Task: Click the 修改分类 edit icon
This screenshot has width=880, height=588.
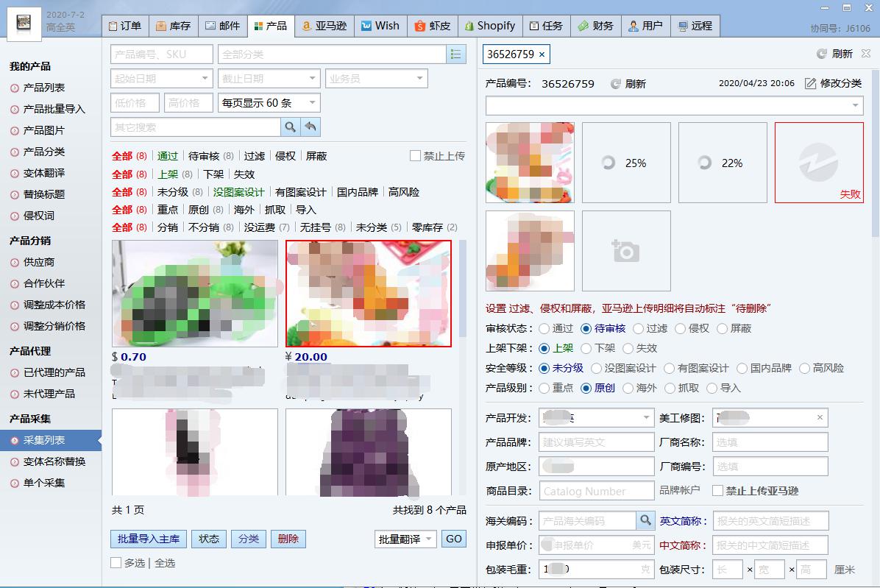Action: click(810, 84)
